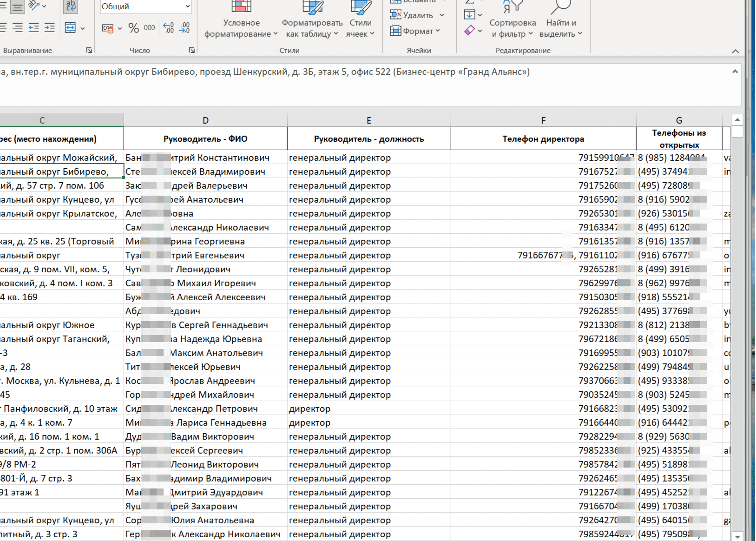Select the cell ending in Константинович
This screenshot has height=541, width=756.
[205, 158]
